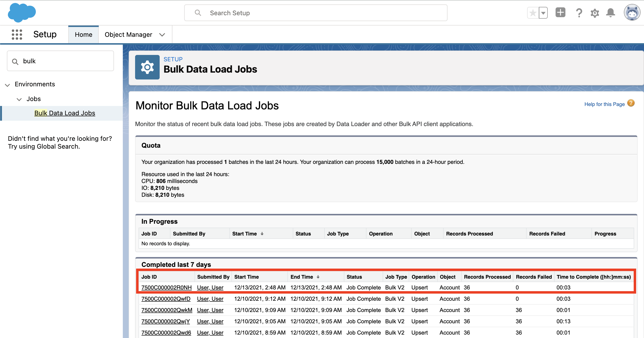Click the Setup gear icon in top bar

coord(595,13)
